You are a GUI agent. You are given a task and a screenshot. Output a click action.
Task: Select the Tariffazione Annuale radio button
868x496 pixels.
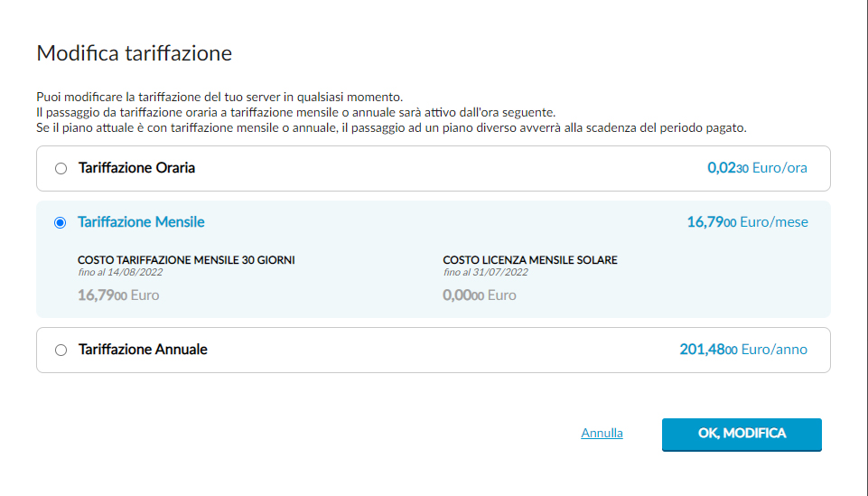(x=61, y=350)
